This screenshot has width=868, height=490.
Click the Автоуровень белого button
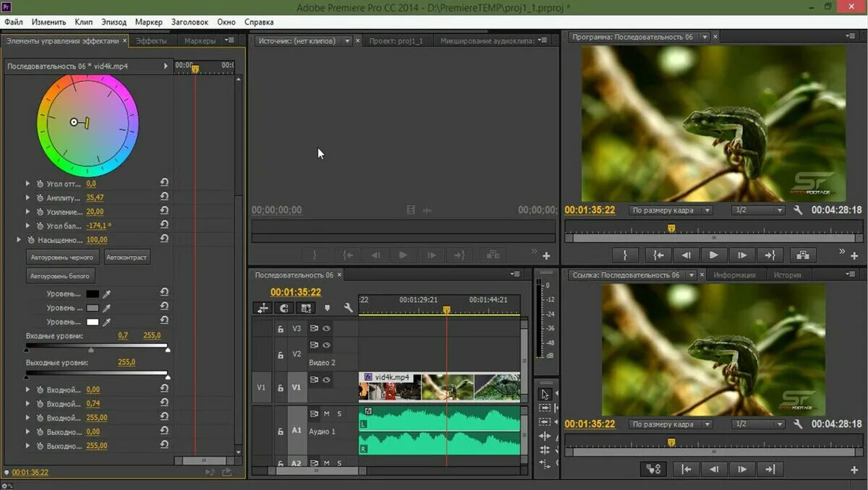tap(61, 276)
